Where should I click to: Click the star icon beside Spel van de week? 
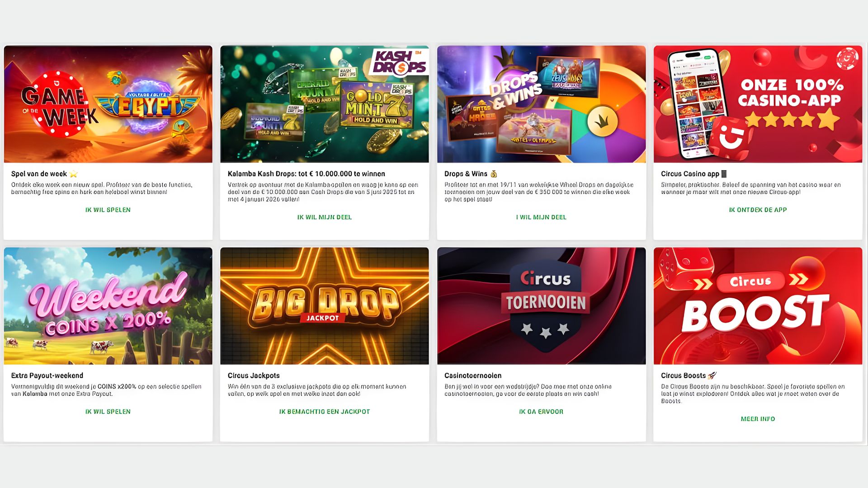(x=74, y=174)
